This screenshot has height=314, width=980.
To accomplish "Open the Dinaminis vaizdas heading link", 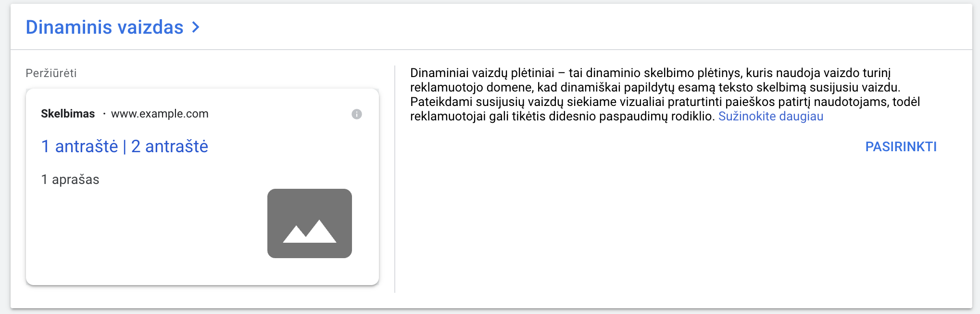I will (104, 27).
